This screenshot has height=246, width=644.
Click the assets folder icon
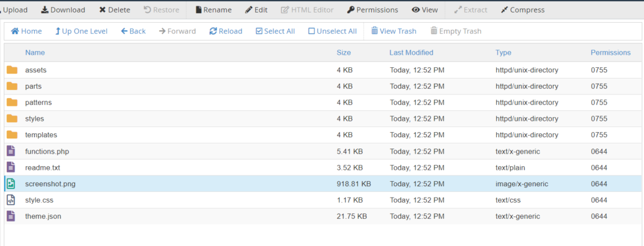point(12,70)
